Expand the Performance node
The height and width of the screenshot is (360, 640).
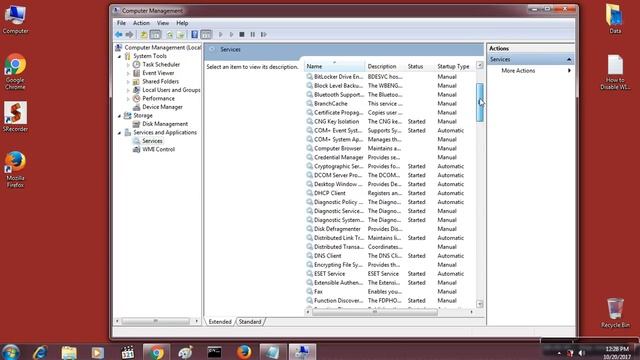[128, 99]
